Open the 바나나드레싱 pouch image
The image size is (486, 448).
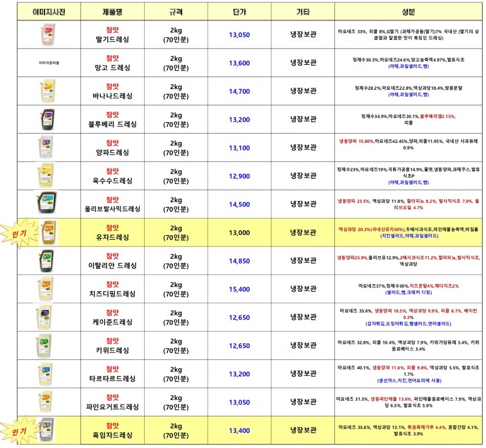point(47,91)
